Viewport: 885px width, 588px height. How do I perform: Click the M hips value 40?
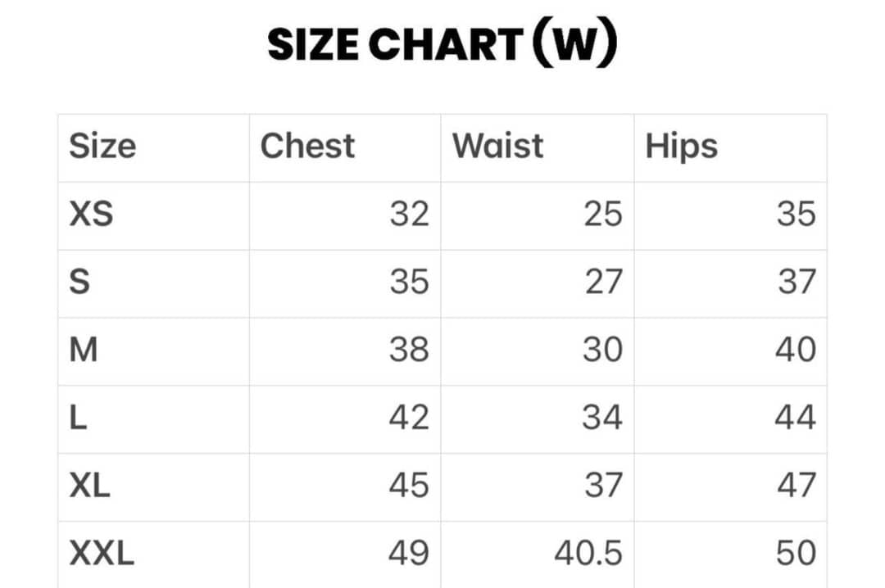point(795,351)
